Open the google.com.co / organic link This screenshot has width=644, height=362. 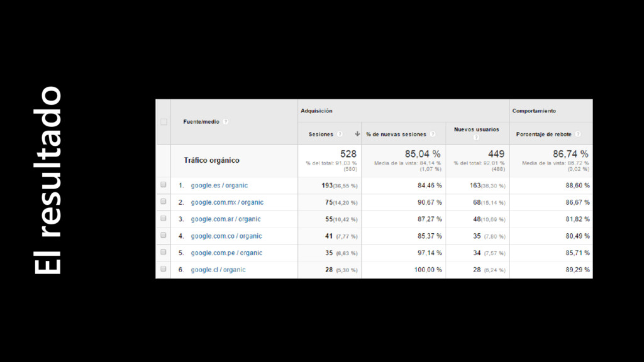226,236
